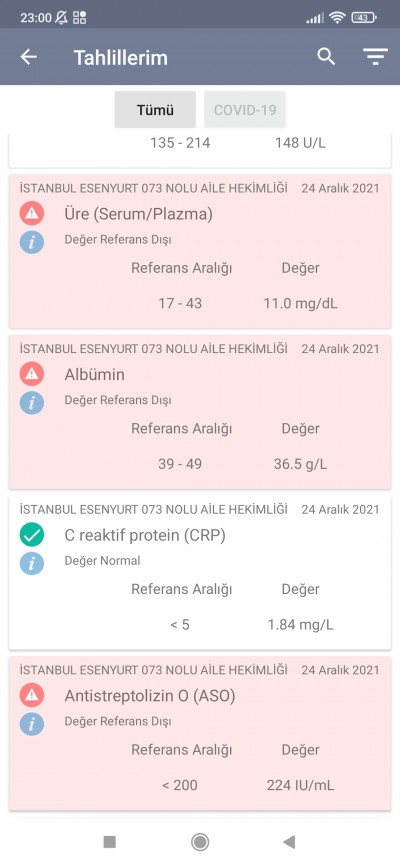Tap info icon for C reaktif protein
The image size is (400, 866).
(32, 563)
